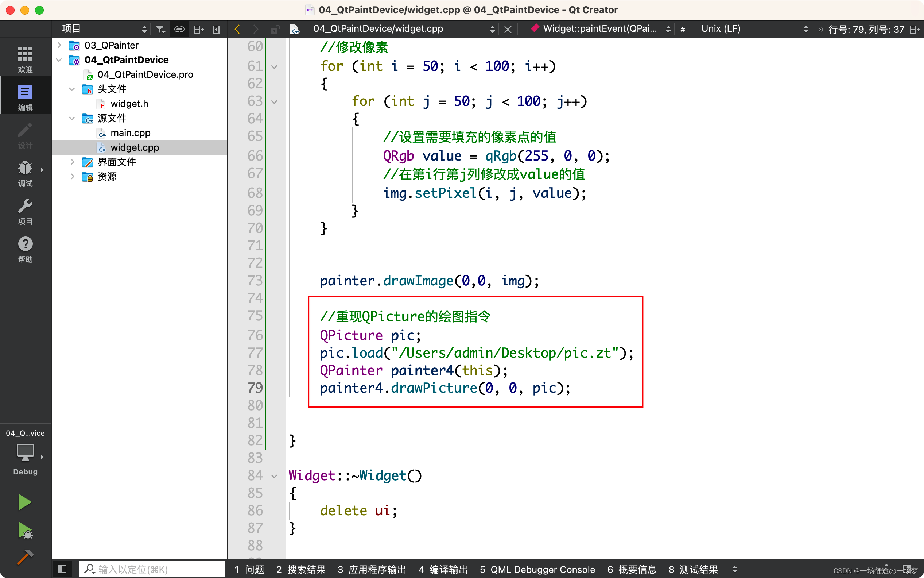The height and width of the screenshot is (578, 924).
Task: Select main.cpp in project tree
Action: pyautogui.click(x=130, y=133)
